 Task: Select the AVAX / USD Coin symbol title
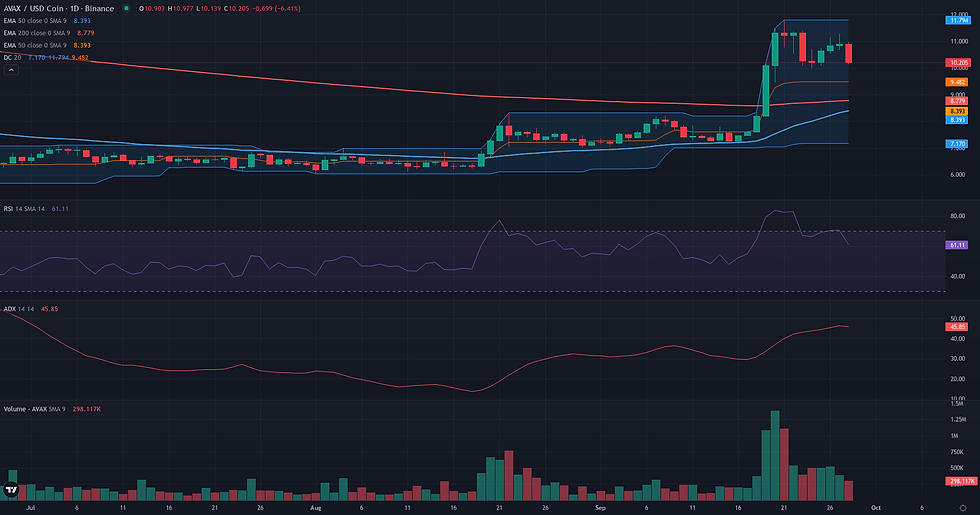click(59, 9)
